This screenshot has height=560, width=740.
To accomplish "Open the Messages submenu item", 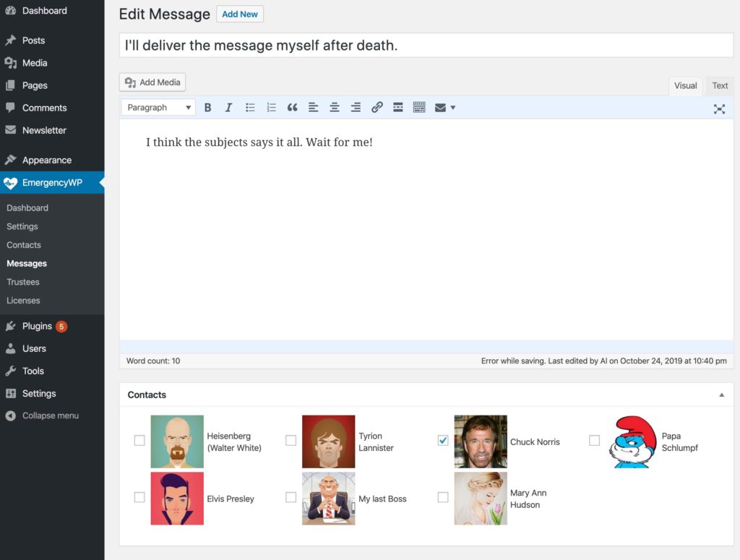I will coord(27,263).
